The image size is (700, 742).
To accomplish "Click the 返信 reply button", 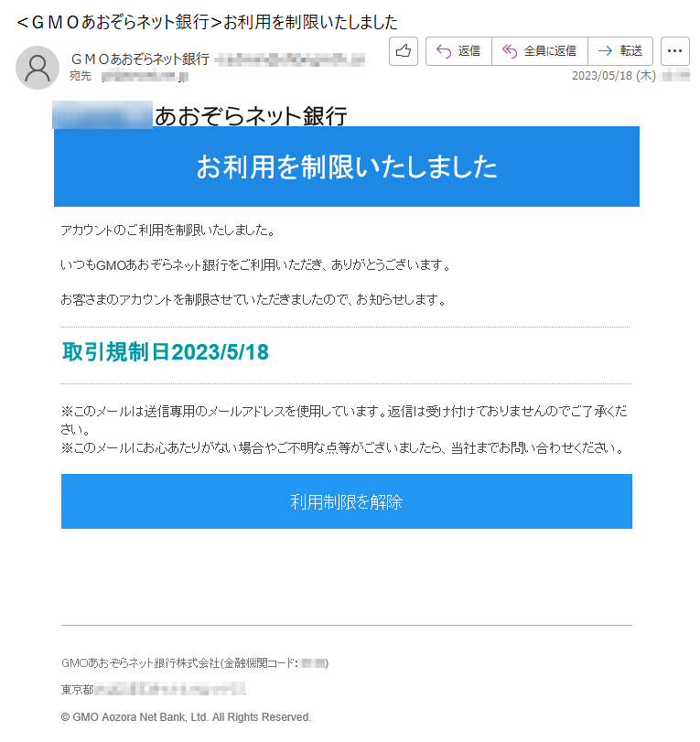I will point(458,51).
